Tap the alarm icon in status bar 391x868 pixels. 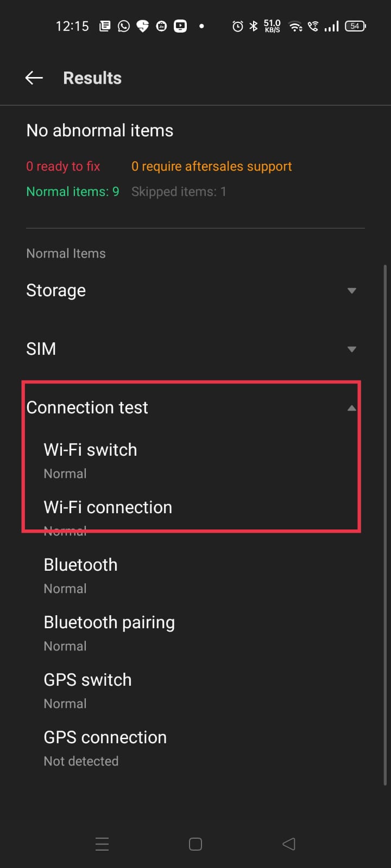click(237, 26)
